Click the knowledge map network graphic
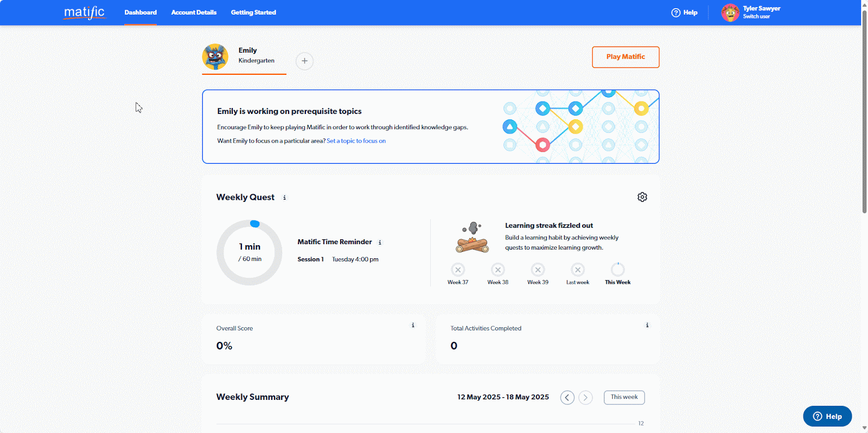The image size is (868, 433). coord(580,126)
